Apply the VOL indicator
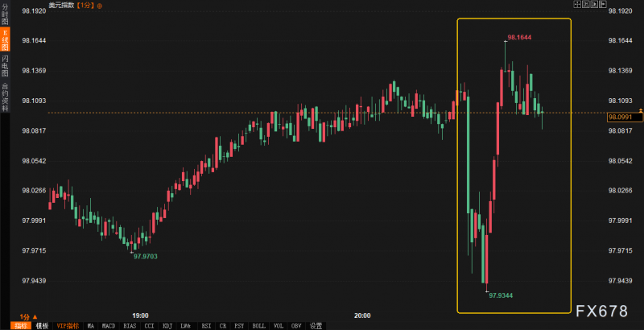The image size is (644, 330). (x=279, y=326)
